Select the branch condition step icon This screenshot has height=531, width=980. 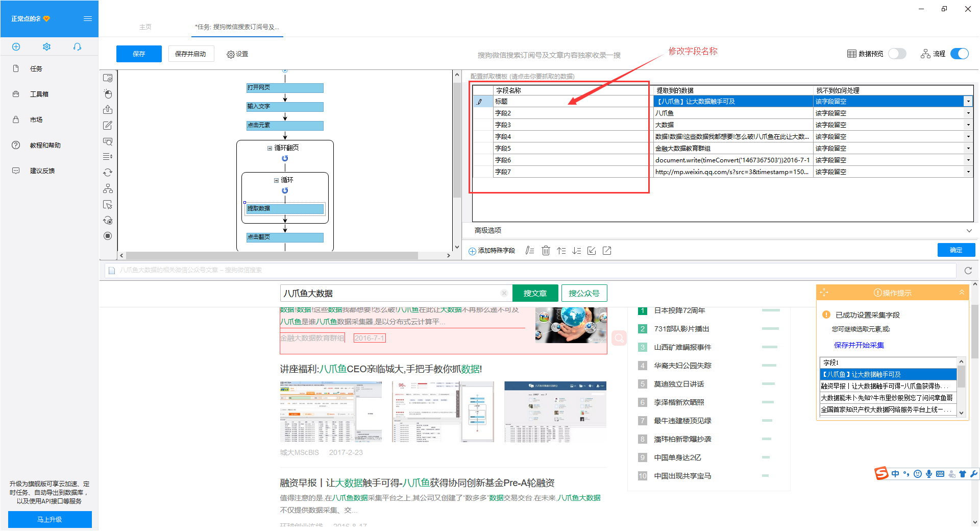click(x=108, y=189)
